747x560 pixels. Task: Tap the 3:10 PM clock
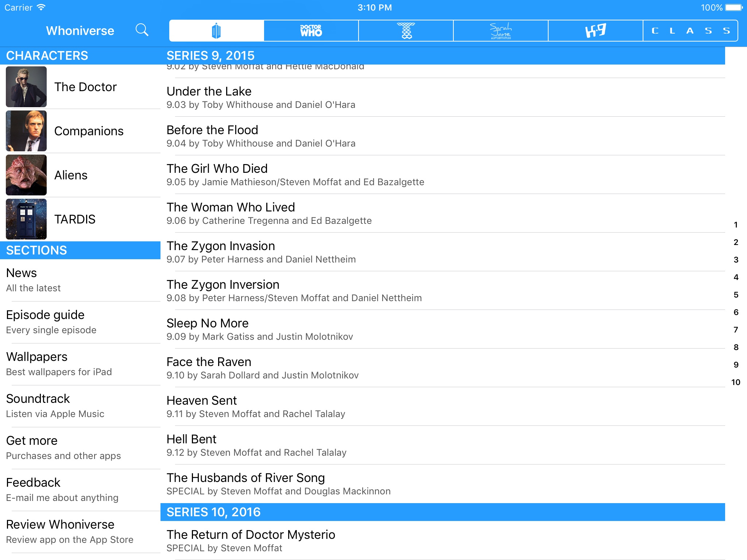click(x=375, y=7)
